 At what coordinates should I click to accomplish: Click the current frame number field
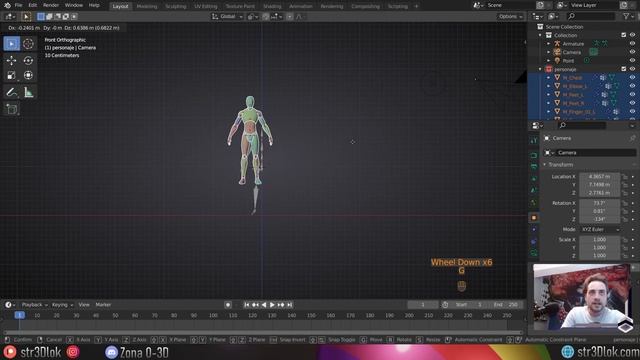pyautogui.click(x=423, y=305)
